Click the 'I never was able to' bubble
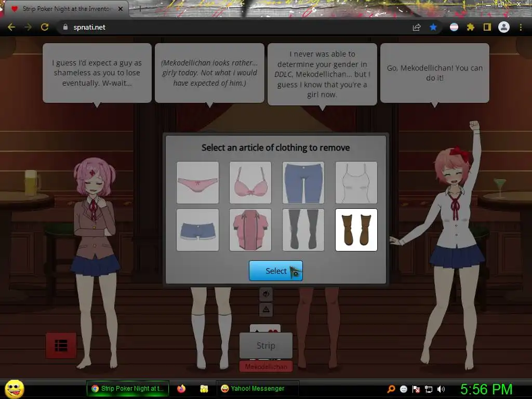This screenshot has width=532, height=399. coord(322,74)
